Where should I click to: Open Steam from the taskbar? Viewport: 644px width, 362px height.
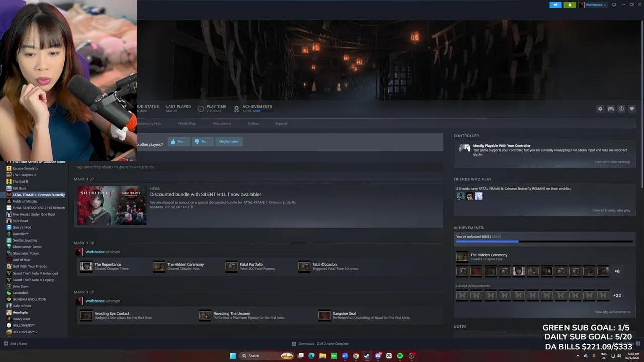tap(367, 356)
